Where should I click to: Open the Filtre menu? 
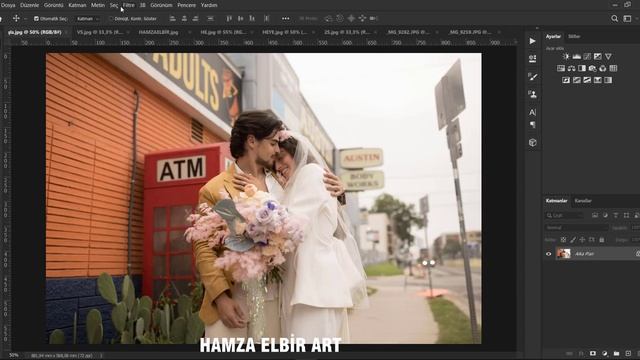pyautogui.click(x=129, y=5)
